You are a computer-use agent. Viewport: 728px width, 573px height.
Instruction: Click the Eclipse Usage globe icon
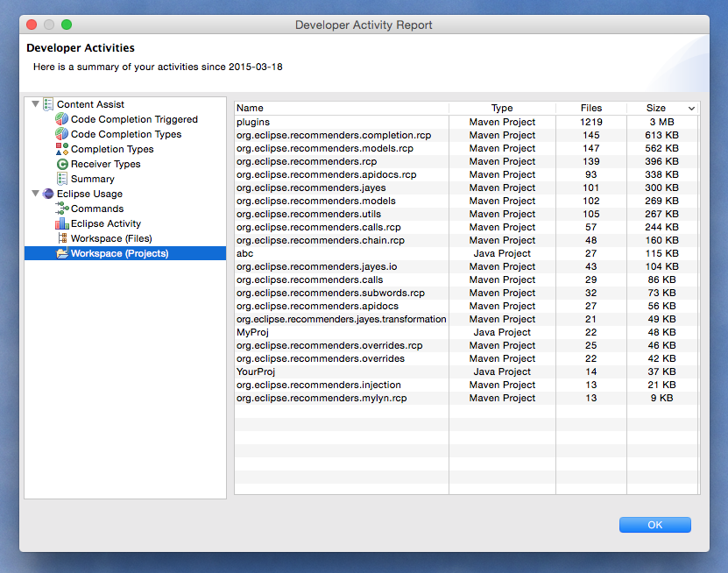pos(47,194)
